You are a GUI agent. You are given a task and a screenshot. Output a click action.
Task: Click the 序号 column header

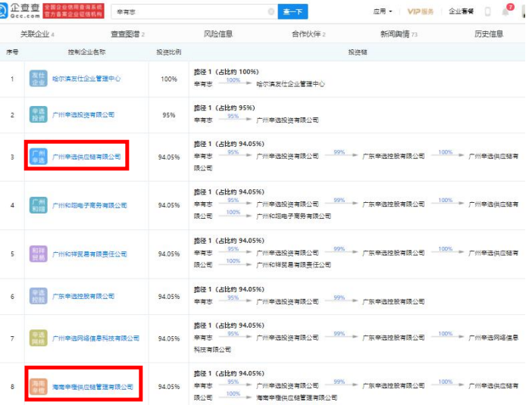pyautogui.click(x=12, y=51)
